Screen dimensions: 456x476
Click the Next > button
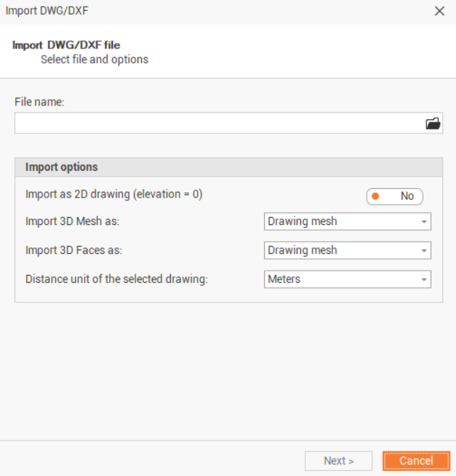coord(338,461)
